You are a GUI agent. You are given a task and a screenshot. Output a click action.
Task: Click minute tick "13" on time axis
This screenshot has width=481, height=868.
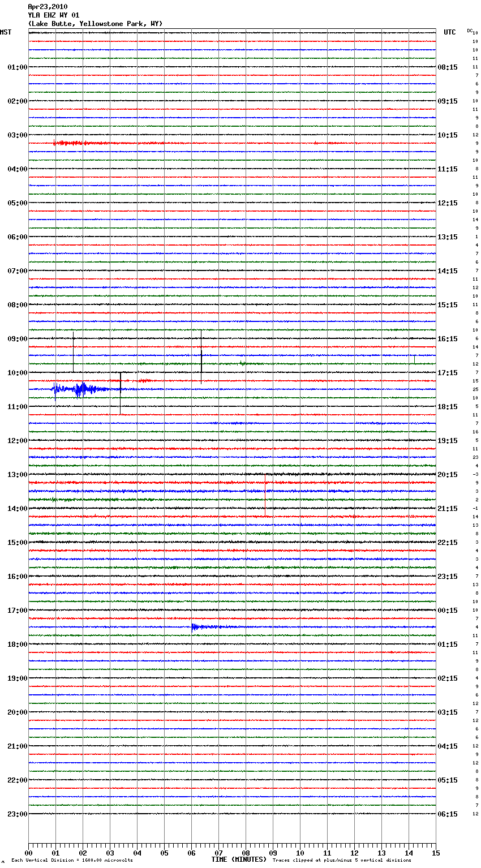point(381,853)
